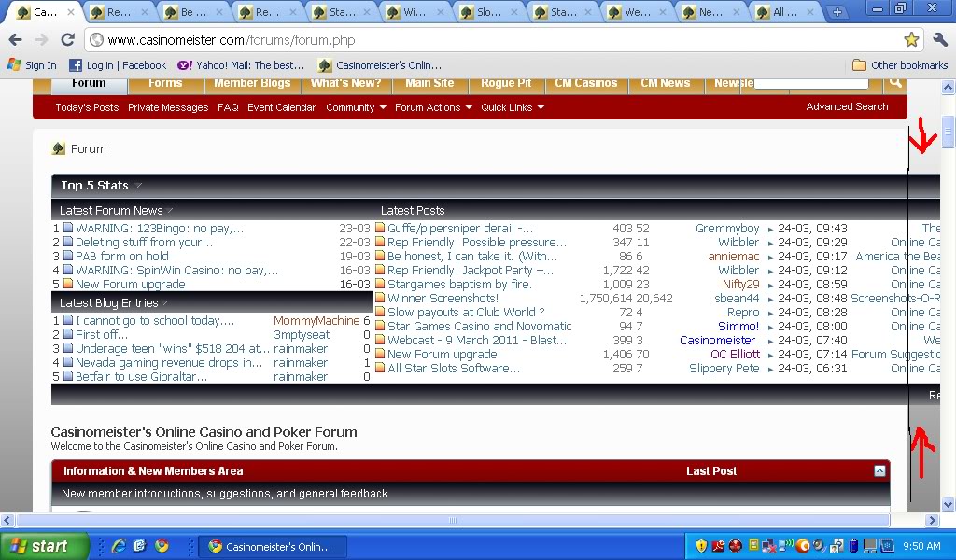
Task: Launch Internet Explorer from the quick launch
Action: pos(119,545)
